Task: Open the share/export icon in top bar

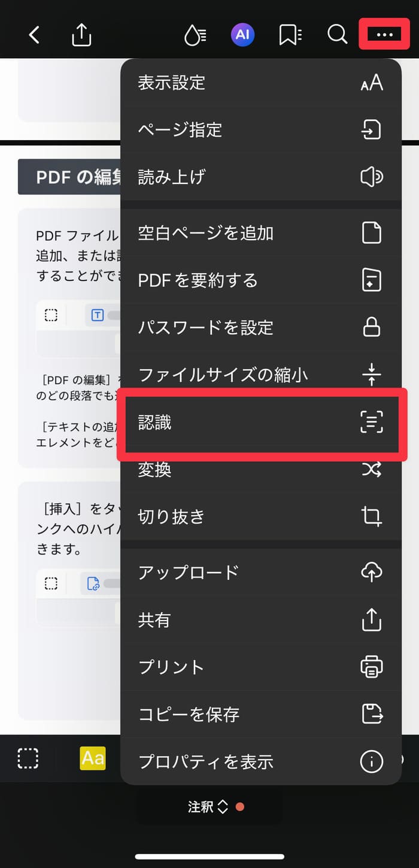Action: 81,35
